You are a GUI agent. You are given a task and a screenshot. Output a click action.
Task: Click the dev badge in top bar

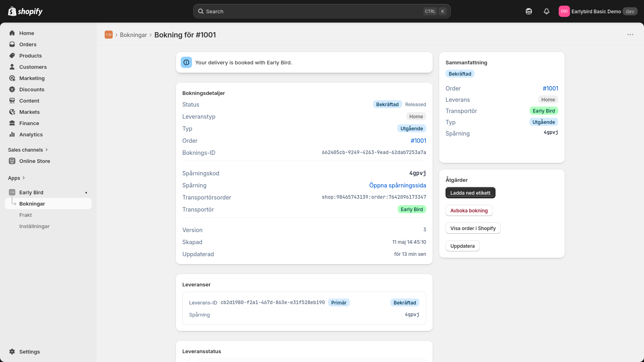click(x=630, y=11)
